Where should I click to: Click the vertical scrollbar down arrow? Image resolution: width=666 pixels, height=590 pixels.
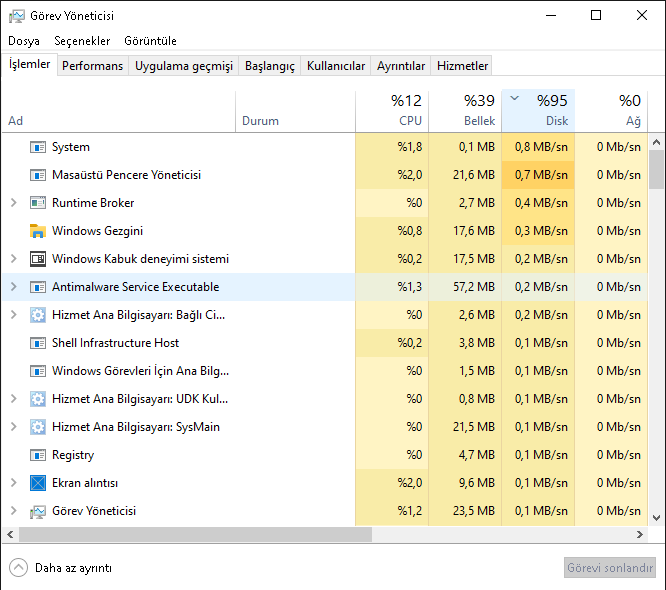coord(657,517)
